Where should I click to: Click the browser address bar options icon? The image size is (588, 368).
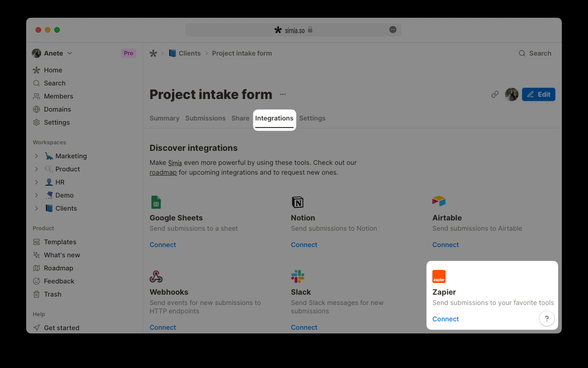coord(393,30)
